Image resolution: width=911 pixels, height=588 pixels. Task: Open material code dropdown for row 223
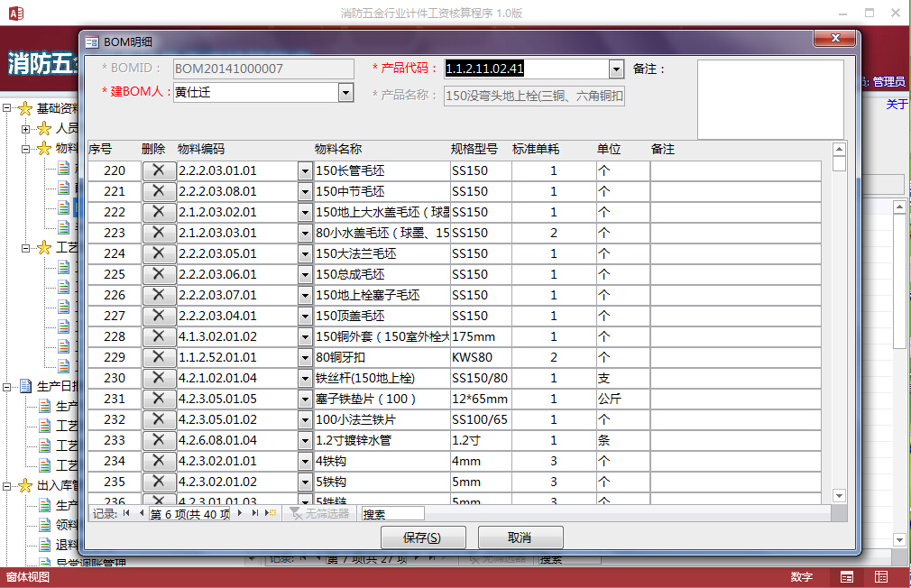[x=305, y=233]
